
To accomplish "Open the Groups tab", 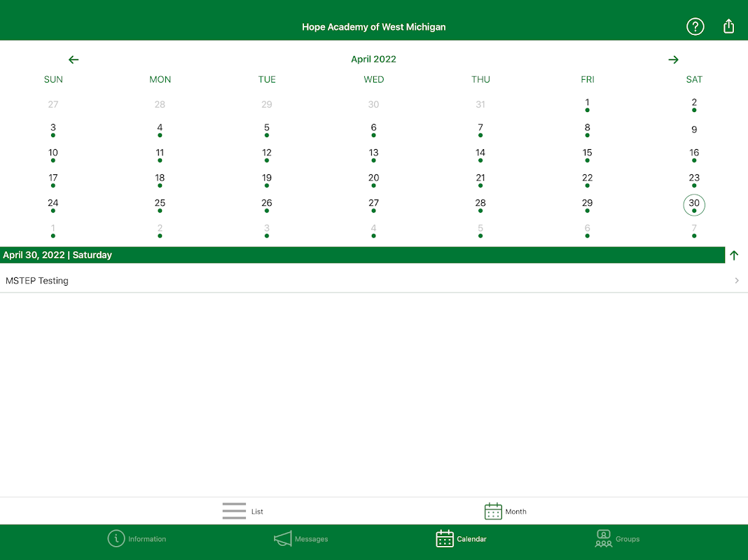I will pyautogui.click(x=617, y=538).
